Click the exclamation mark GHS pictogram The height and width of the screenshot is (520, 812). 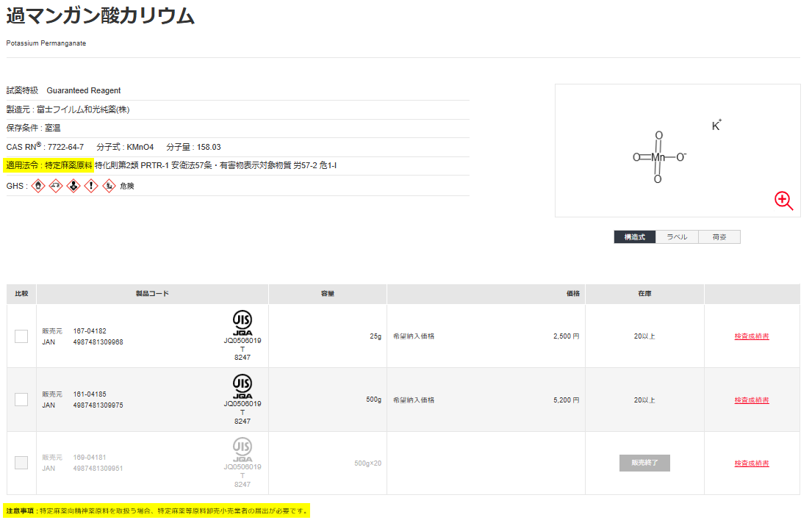tap(90, 186)
